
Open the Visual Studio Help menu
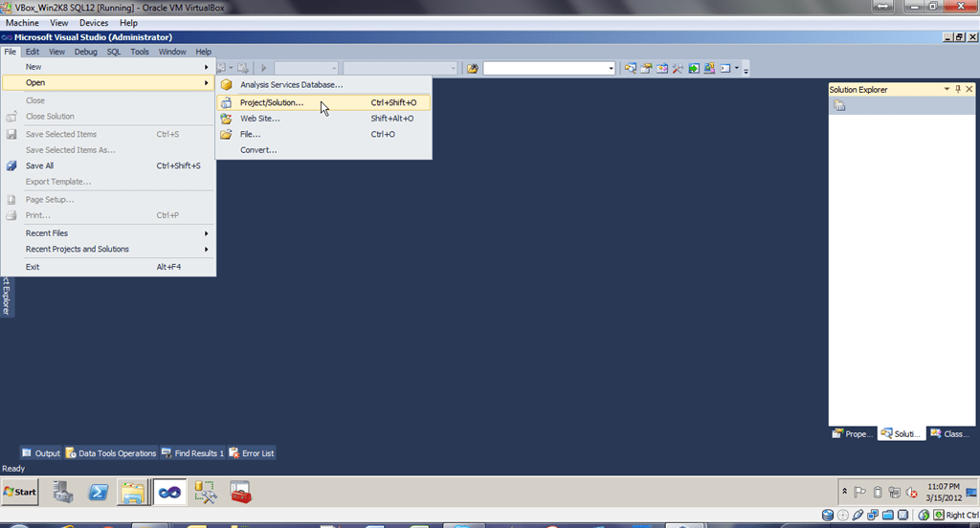coord(203,52)
